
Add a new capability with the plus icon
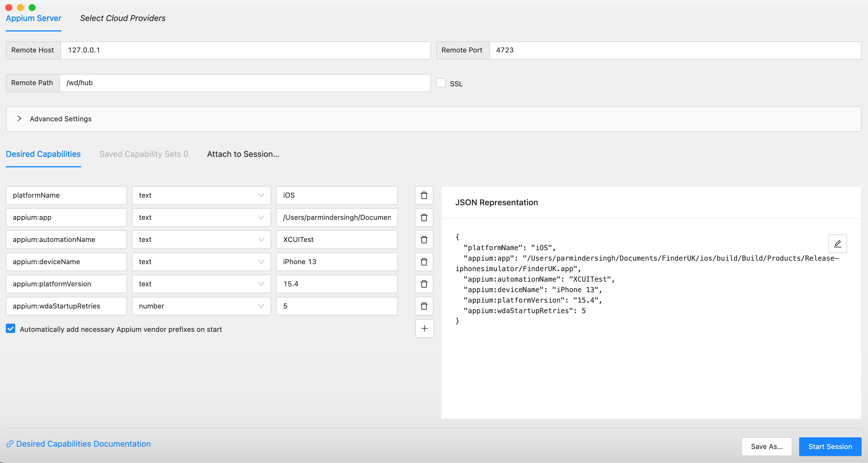(424, 328)
